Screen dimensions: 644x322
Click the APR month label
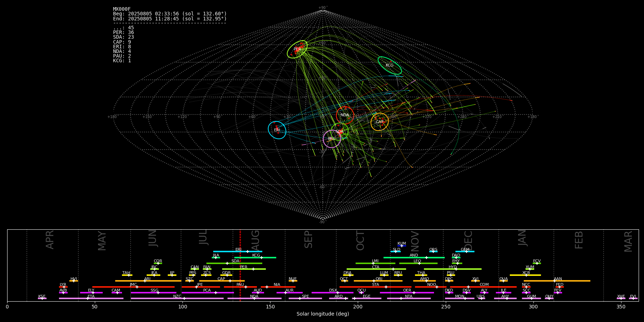[50, 240]
